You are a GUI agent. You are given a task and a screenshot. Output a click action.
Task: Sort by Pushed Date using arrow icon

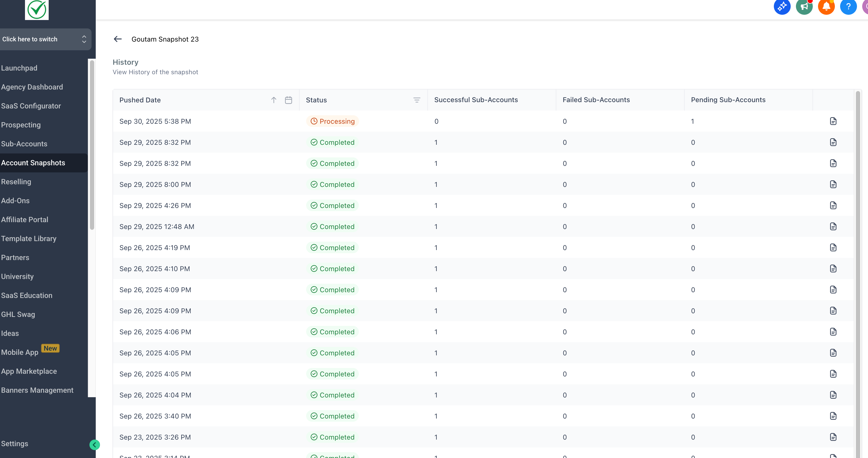pos(274,100)
